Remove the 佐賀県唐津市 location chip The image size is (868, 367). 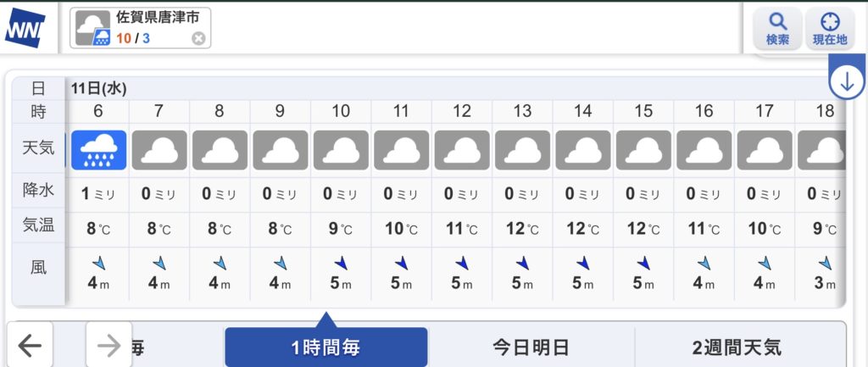point(198,38)
